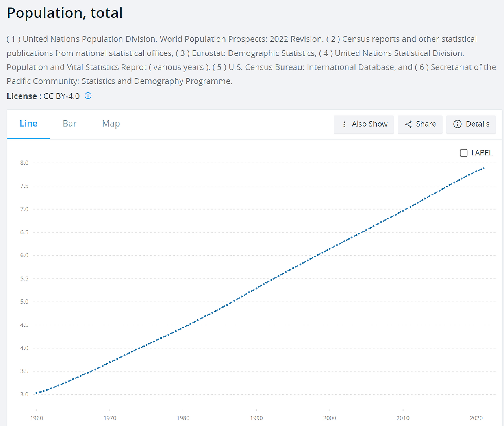Click the 2010 x-axis label
The height and width of the screenshot is (426, 504).
(x=403, y=418)
